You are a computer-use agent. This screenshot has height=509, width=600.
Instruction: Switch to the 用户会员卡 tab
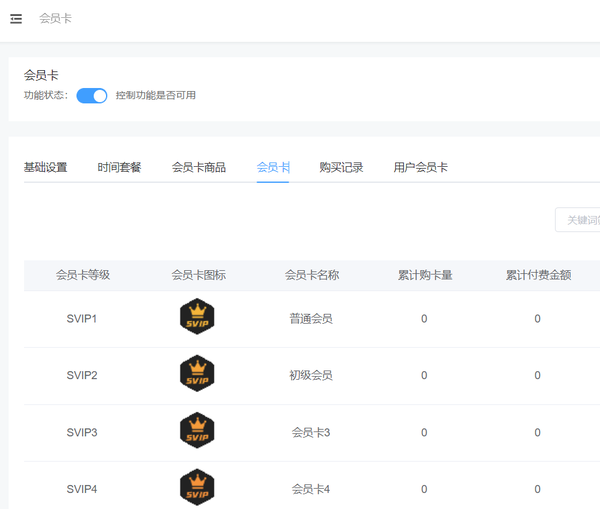[421, 167]
